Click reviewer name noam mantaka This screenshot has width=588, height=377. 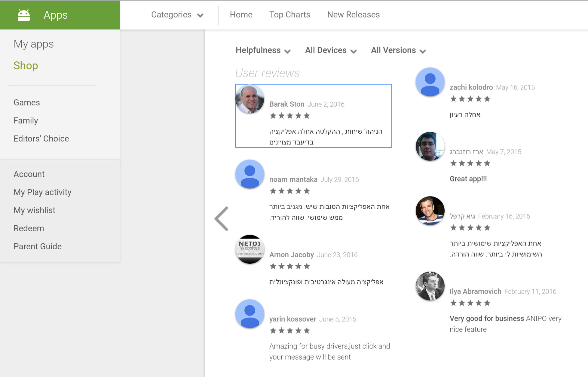293,180
